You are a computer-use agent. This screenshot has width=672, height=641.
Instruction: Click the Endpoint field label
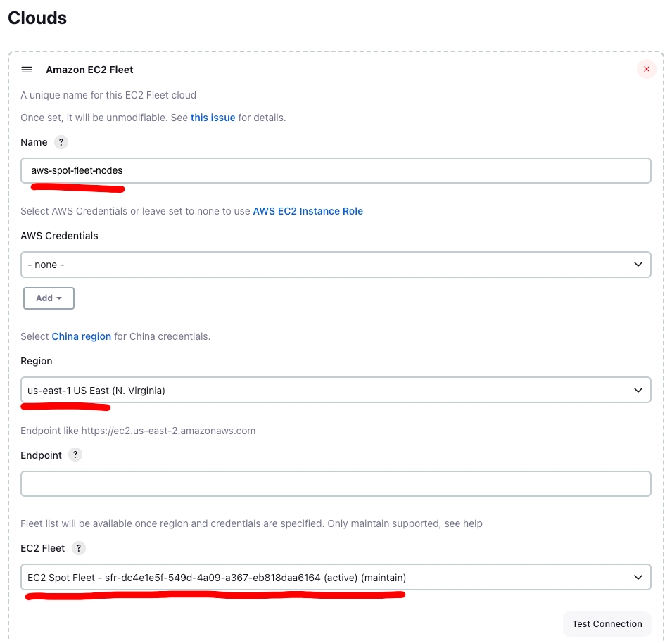(x=42, y=455)
